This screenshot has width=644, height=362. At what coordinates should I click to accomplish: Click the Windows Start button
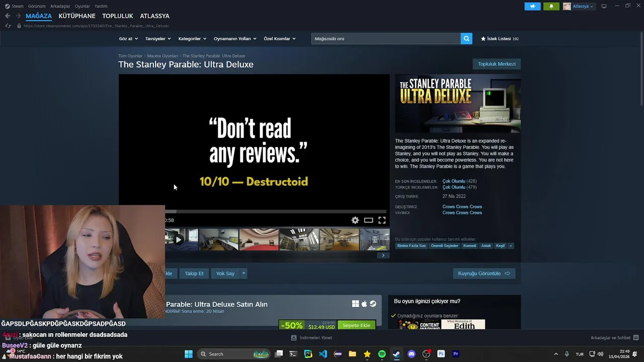click(x=189, y=354)
